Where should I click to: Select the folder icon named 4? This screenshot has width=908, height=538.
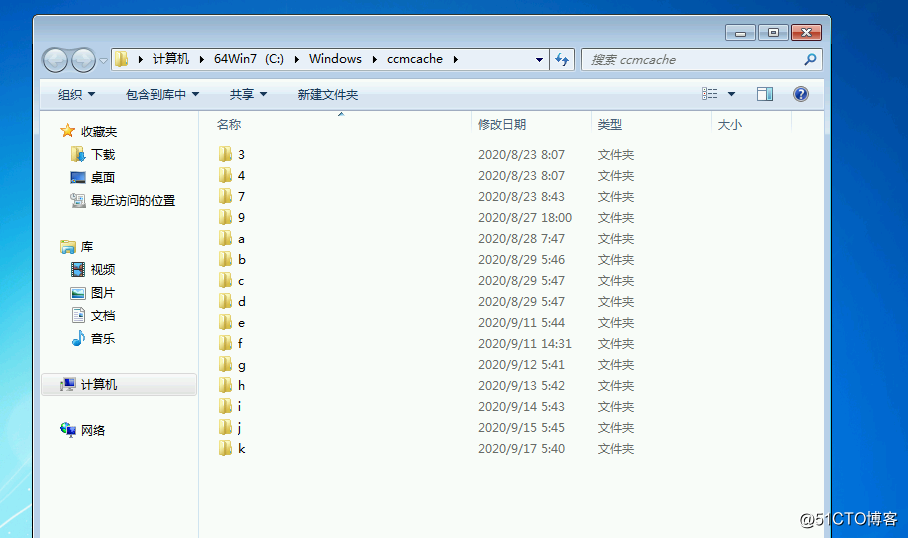tap(225, 175)
